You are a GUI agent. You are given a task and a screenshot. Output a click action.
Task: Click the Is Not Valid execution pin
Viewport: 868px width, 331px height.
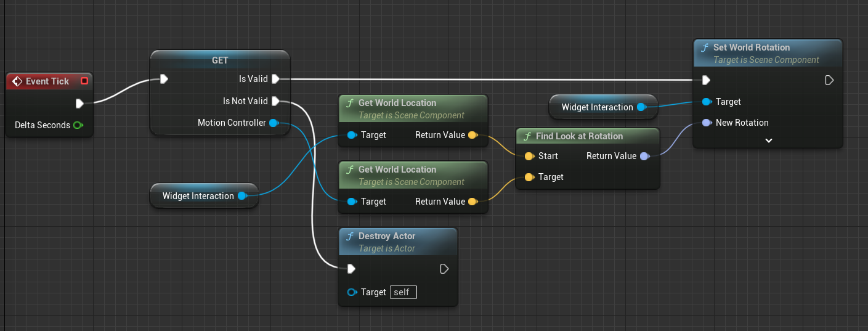point(275,101)
